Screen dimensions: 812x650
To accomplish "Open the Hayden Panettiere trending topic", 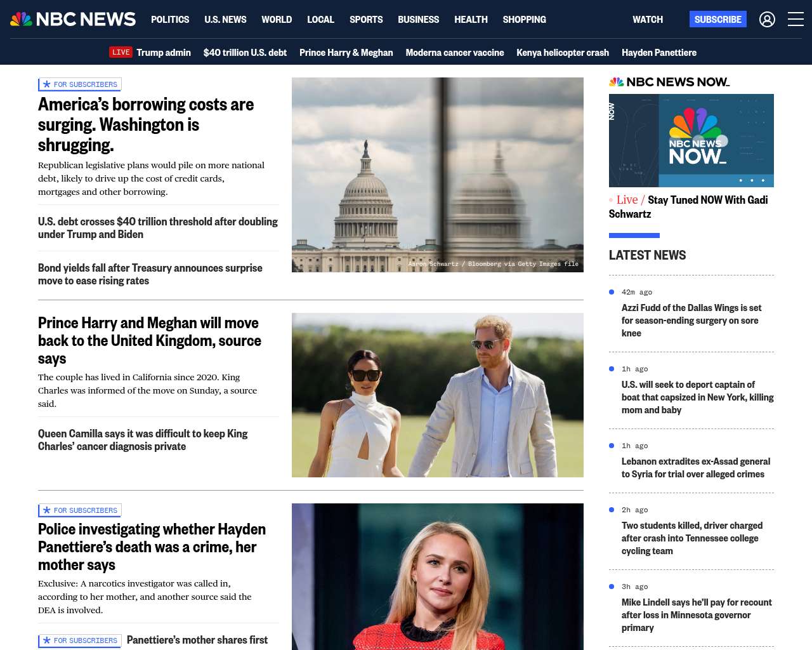I will coord(659,53).
